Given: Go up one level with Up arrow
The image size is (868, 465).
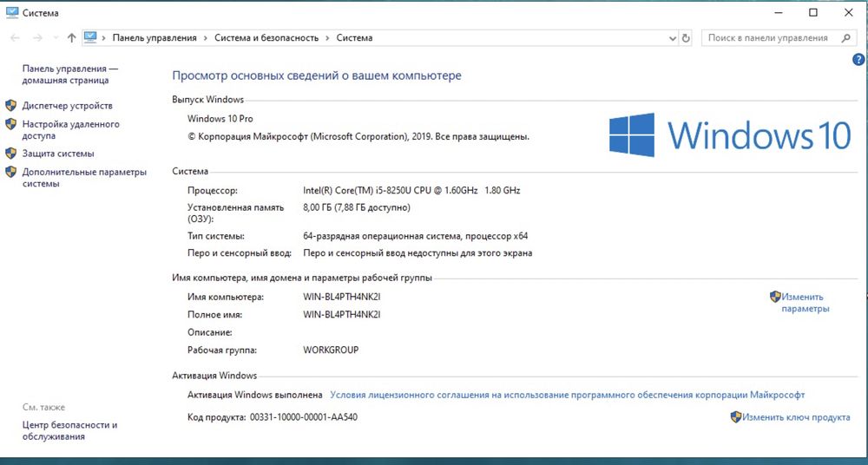Looking at the screenshot, I should tap(71, 37).
